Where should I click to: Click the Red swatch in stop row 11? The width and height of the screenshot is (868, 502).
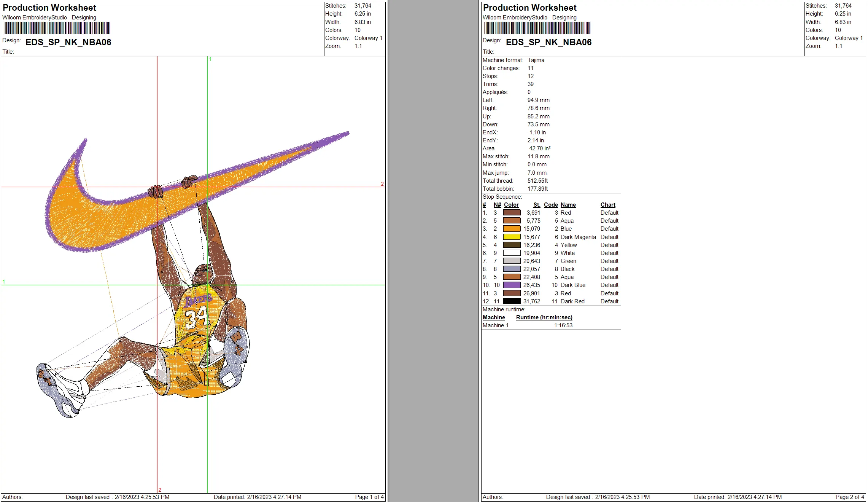pos(512,293)
